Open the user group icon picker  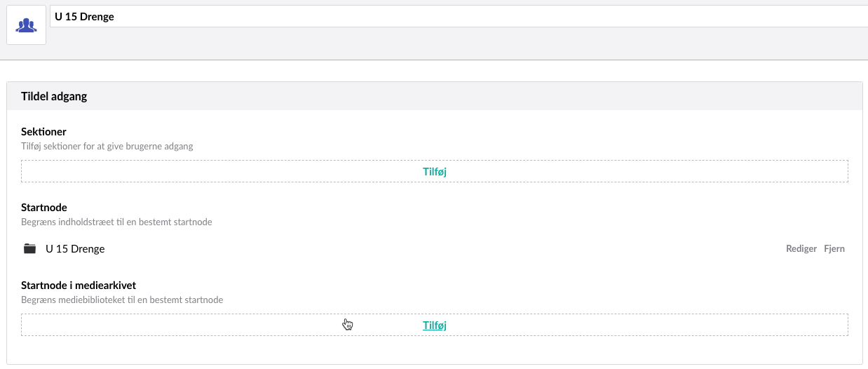[x=26, y=25]
